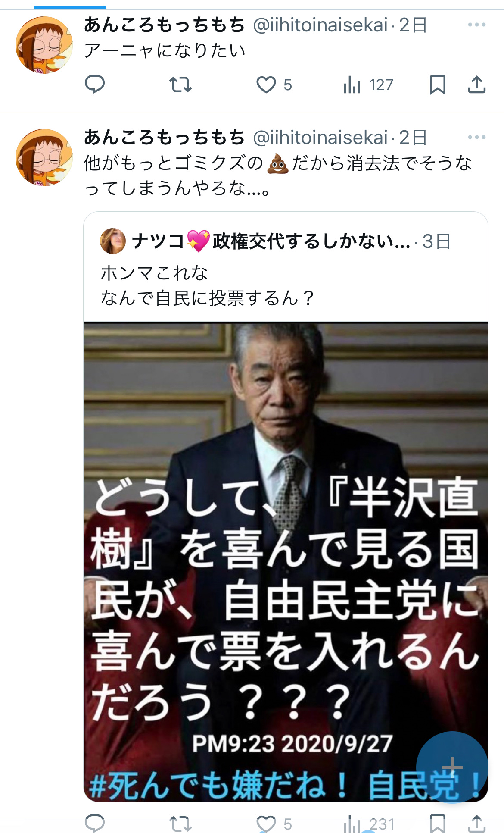Open avatar of first あんころもっちもち tweet
Viewport: 504px width, 833px height.
point(44,45)
